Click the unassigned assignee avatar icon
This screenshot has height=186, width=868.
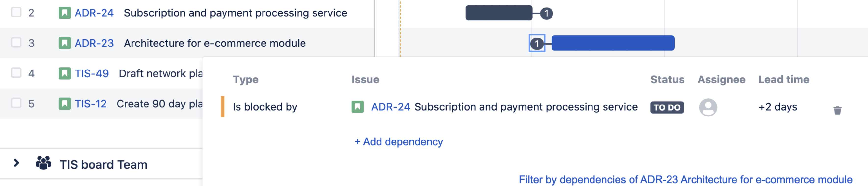click(708, 107)
